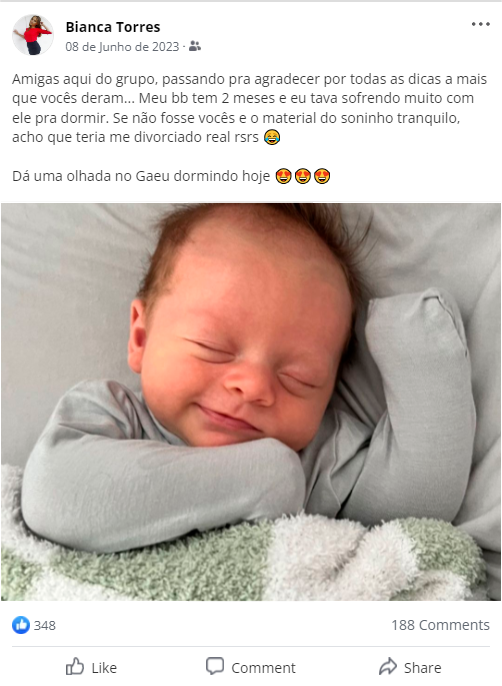Click the Share text label

422,668
